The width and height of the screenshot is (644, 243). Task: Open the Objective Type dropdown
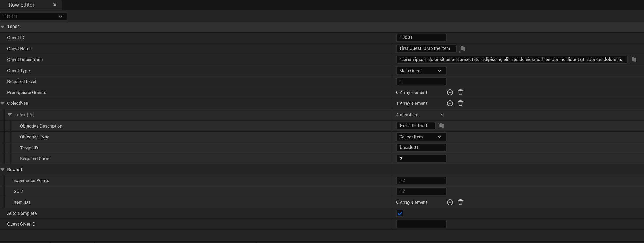pyautogui.click(x=421, y=137)
